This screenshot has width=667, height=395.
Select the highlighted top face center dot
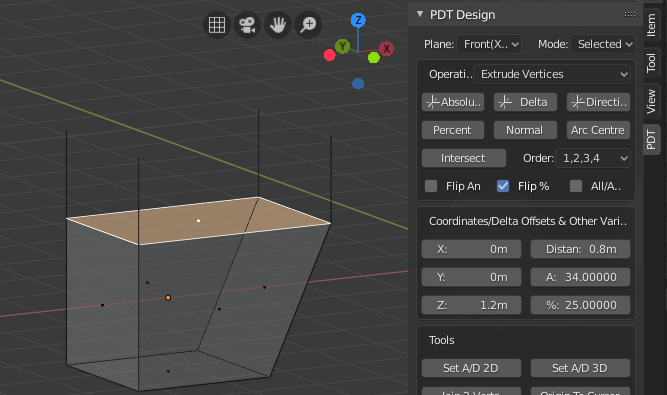[198, 220]
